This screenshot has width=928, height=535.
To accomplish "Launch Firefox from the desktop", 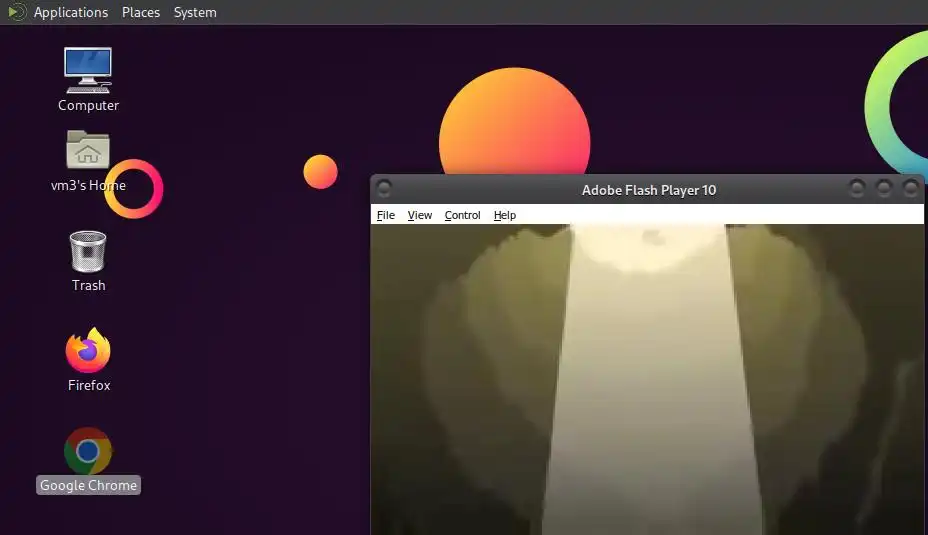I will coord(88,350).
